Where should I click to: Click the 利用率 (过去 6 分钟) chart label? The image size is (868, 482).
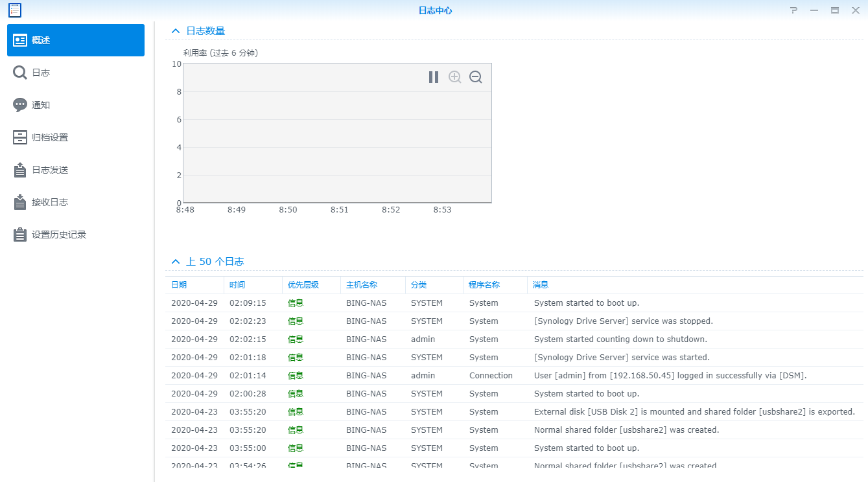pos(220,53)
